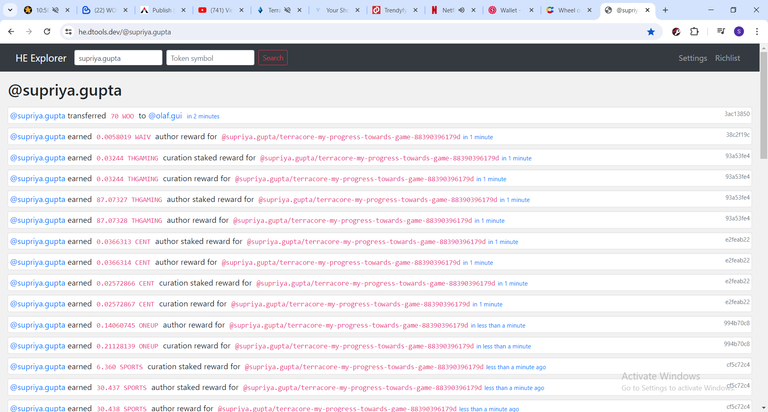Close the Trendyfy tab

pyautogui.click(x=415, y=10)
